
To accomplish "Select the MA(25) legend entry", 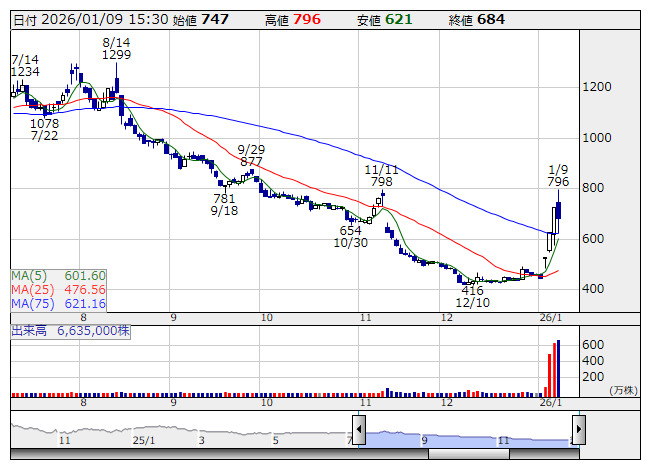I will (59, 289).
